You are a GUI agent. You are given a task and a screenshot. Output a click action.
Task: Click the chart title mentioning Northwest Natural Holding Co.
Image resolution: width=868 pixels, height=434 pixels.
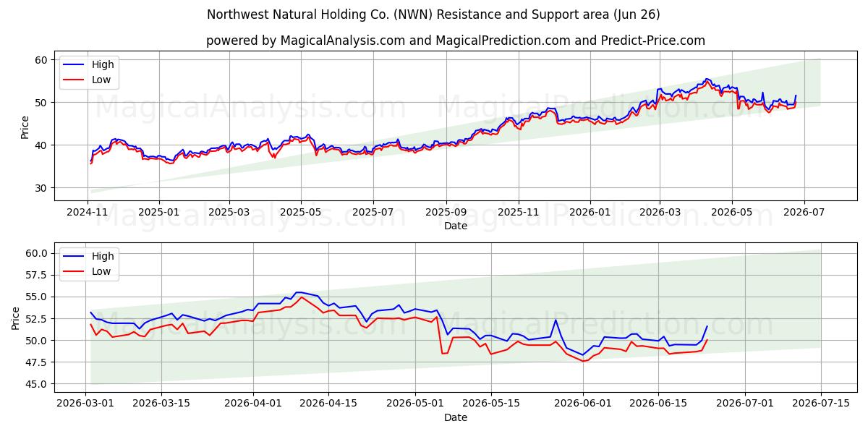pyautogui.click(x=433, y=14)
